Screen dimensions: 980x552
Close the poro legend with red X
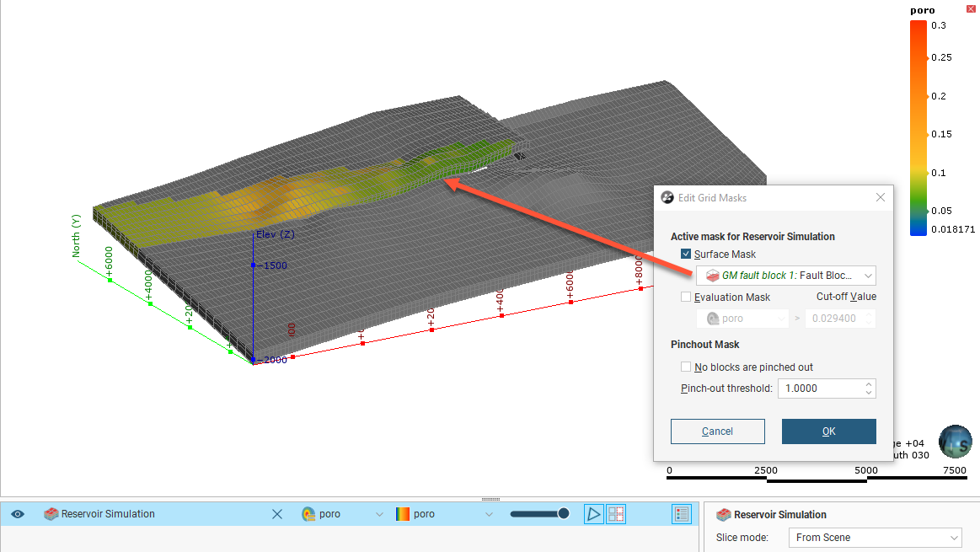(x=970, y=9)
